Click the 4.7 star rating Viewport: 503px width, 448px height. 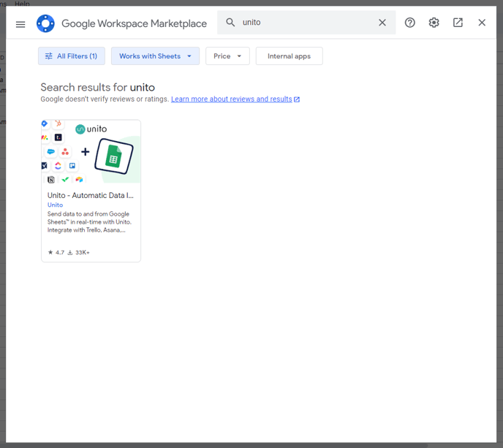[56, 252]
